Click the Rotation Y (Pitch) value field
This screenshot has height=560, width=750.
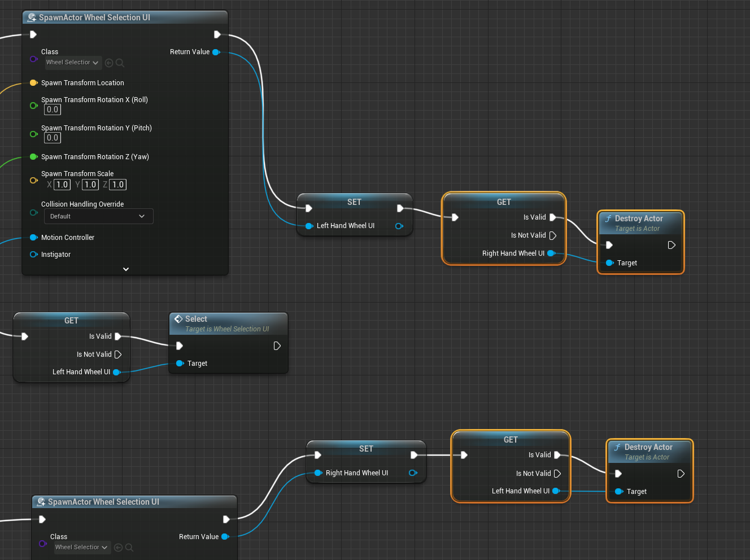coord(53,138)
